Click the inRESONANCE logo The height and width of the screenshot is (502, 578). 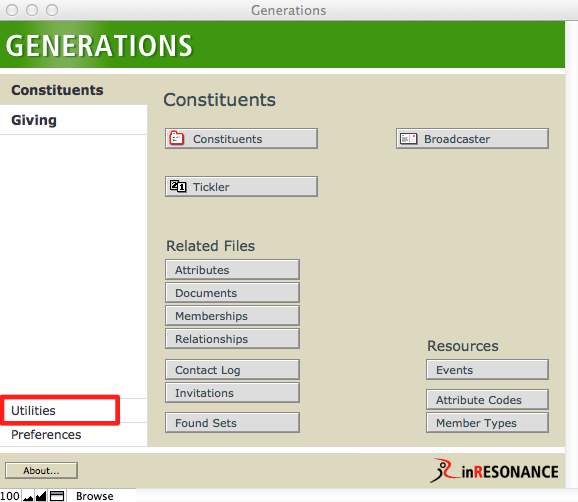pyautogui.click(x=494, y=471)
